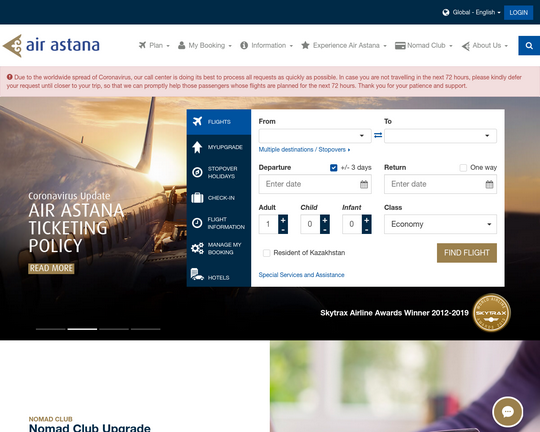Viewport: 540px width, 432px height.
Task: Click the Manage My Booking gears icon
Action: [197, 248]
